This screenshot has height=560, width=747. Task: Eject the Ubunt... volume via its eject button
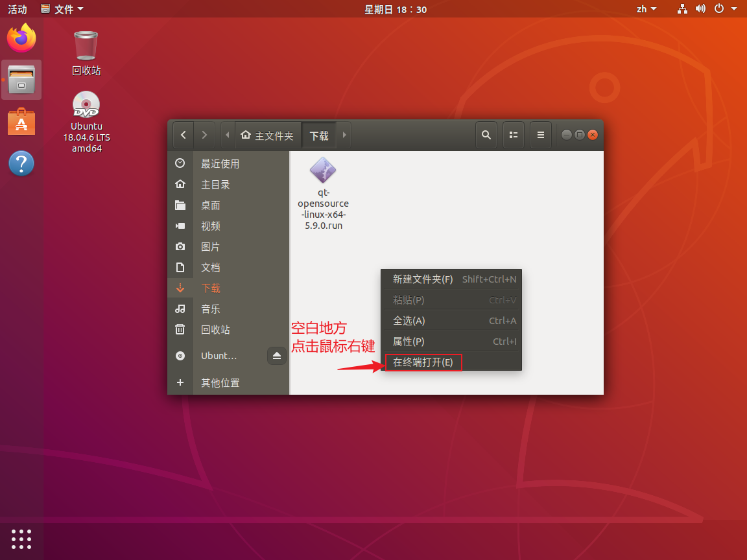tap(276, 355)
